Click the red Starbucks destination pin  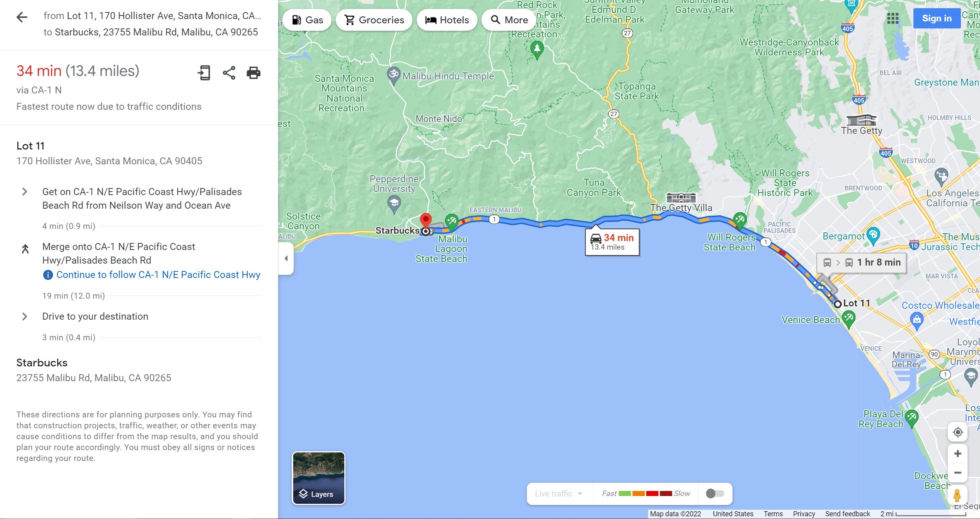coord(426,221)
